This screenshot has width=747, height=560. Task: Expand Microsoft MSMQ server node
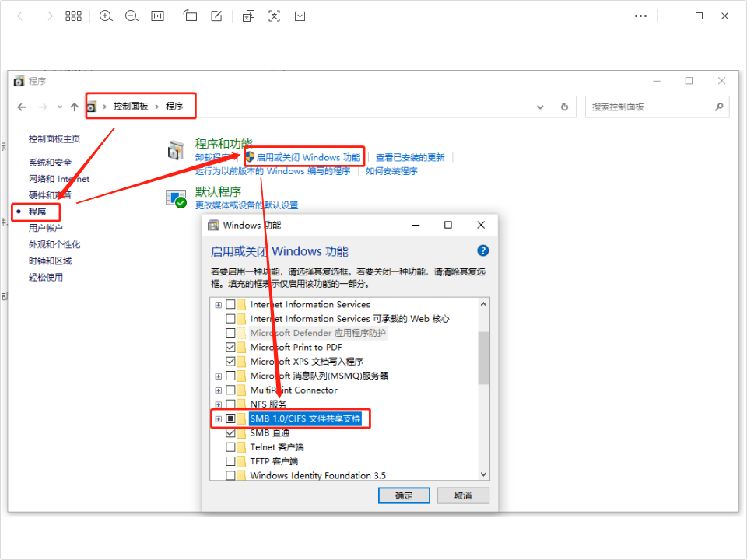click(218, 376)
